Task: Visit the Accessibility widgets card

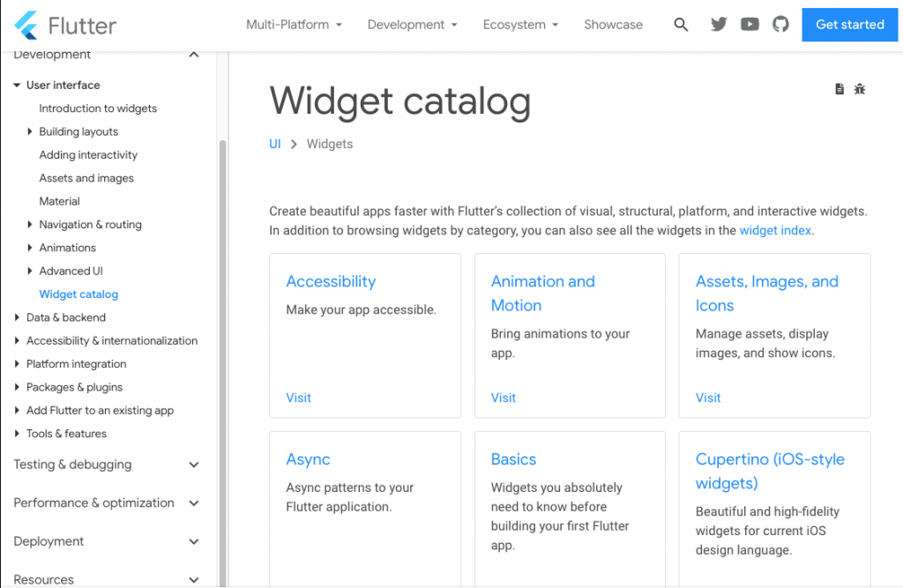Action: [x=299, y=398]
